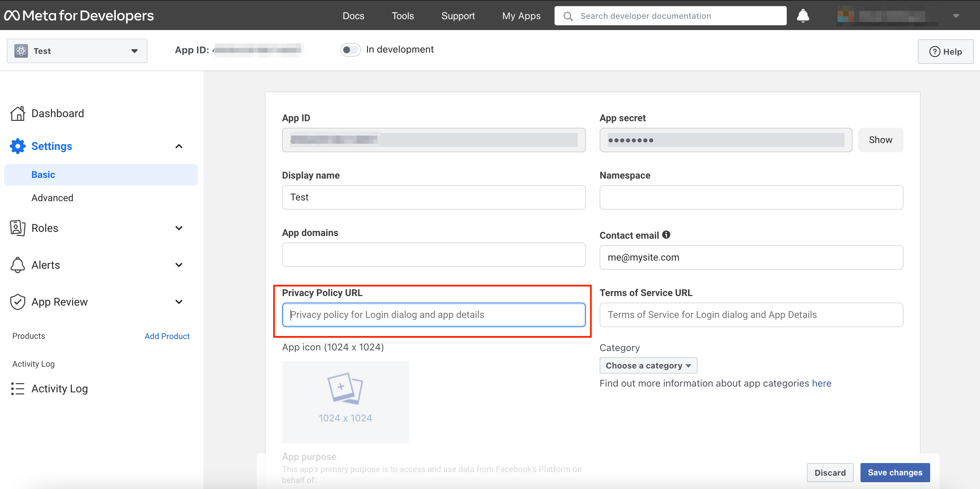Click the App Review shield icon

point(17,302)
